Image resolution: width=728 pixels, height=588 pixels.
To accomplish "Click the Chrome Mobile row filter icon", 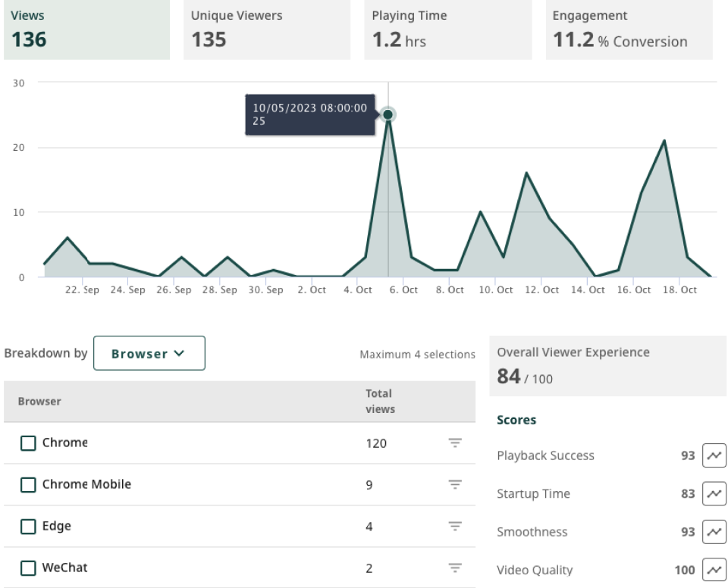I will 455,484.
